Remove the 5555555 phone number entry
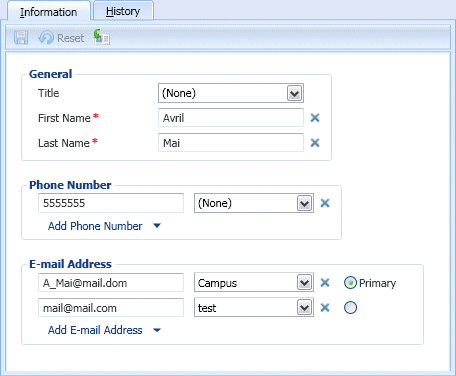 [325, 203]
